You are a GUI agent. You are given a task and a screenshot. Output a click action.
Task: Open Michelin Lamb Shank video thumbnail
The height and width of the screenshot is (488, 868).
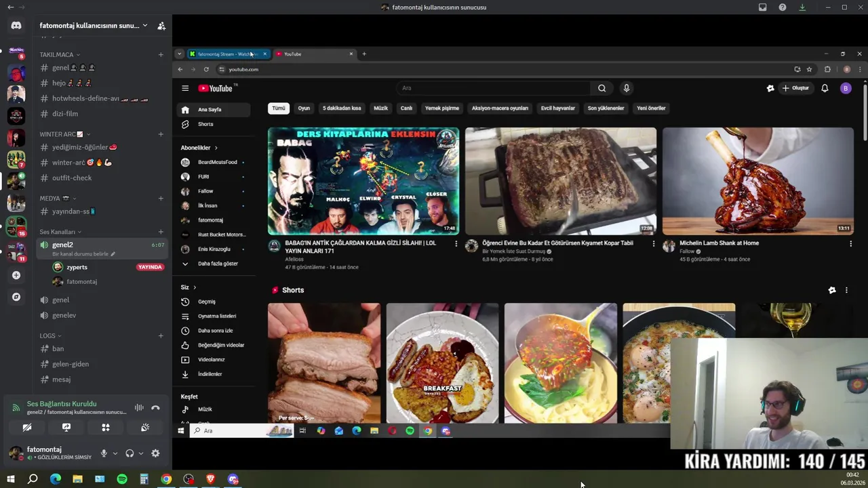point(757,181)
